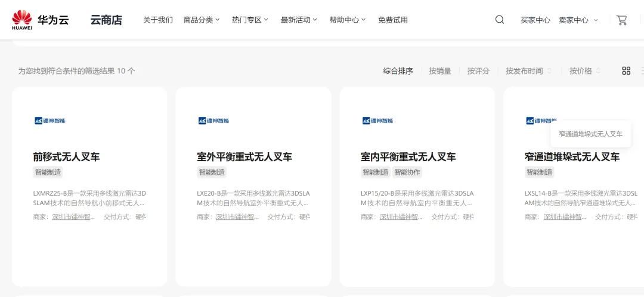Viewport: 644px width, 297px height.
Task: Sort results by 按价格
Action: click(584, 71)
